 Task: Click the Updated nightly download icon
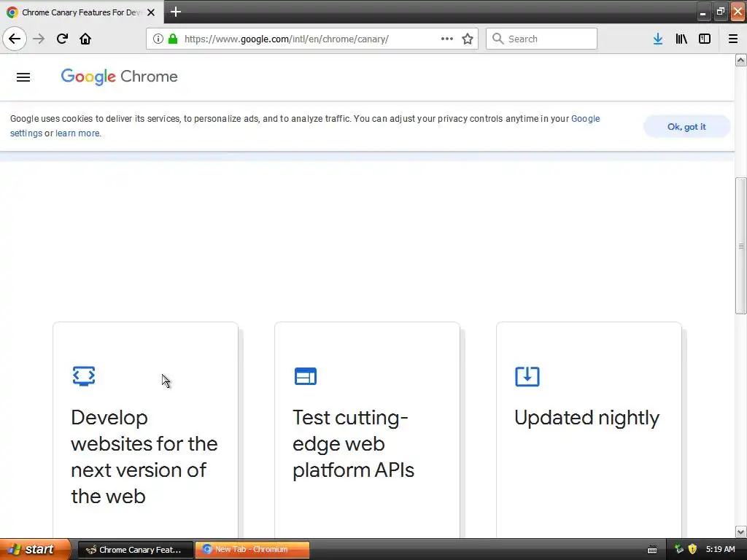(527, 376)
